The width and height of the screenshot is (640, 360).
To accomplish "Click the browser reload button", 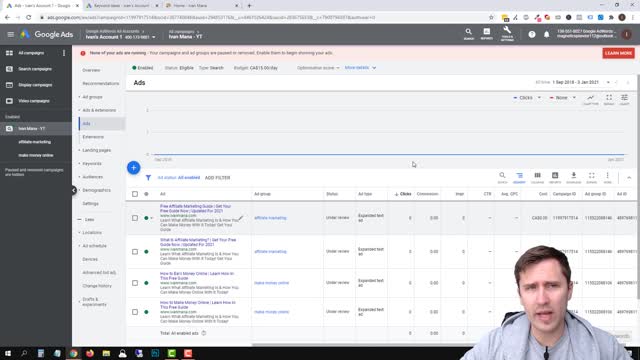I will pos(29,18).
